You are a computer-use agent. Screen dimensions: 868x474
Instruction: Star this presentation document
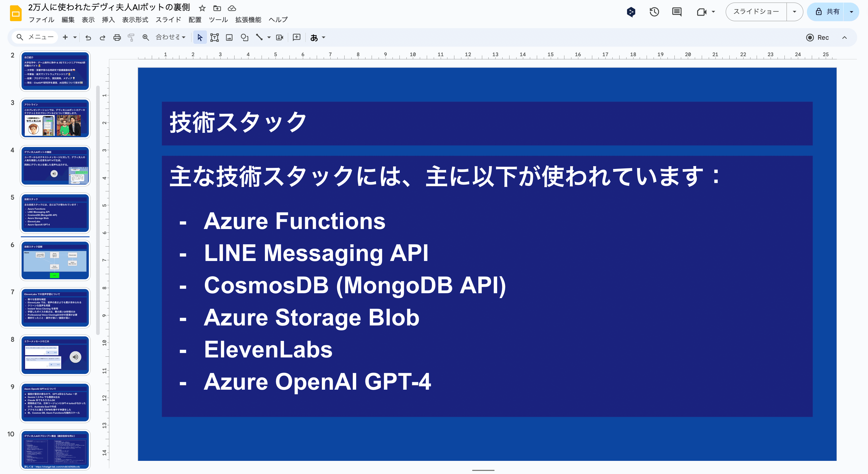tap(202, 8)
